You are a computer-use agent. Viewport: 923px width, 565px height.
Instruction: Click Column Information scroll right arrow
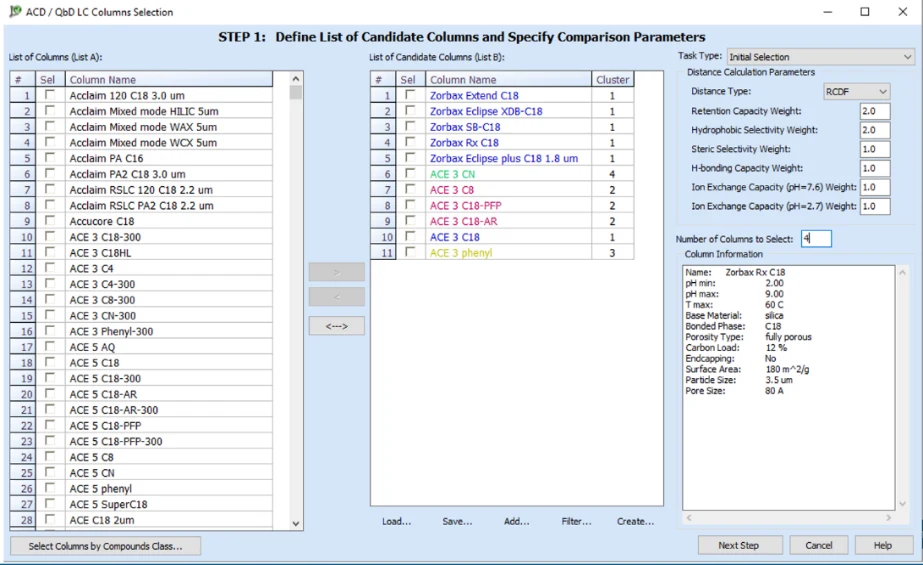(x=888, y=518)
